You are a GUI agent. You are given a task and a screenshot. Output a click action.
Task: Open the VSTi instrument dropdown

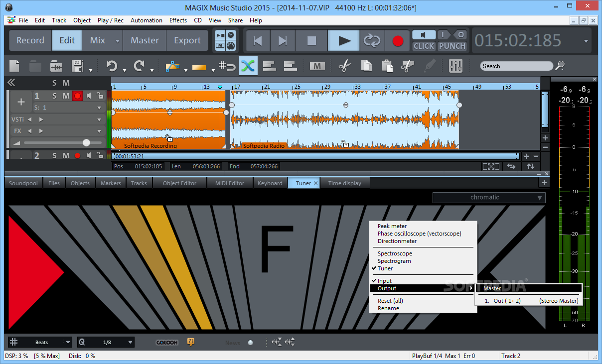click(99, 120)
